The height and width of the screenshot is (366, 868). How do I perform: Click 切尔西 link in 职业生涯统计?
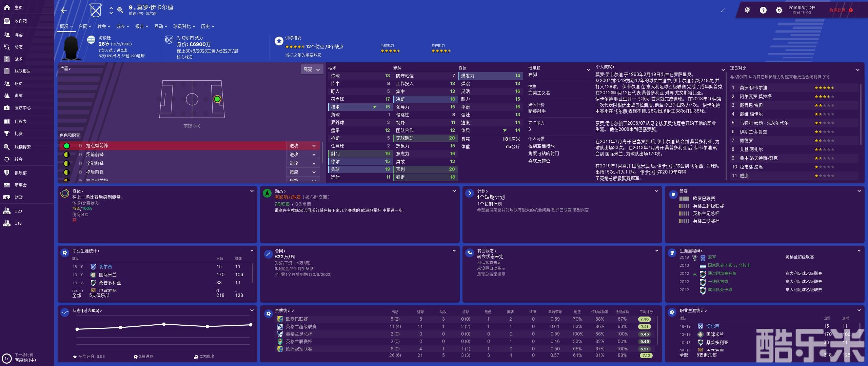[105, 267]
